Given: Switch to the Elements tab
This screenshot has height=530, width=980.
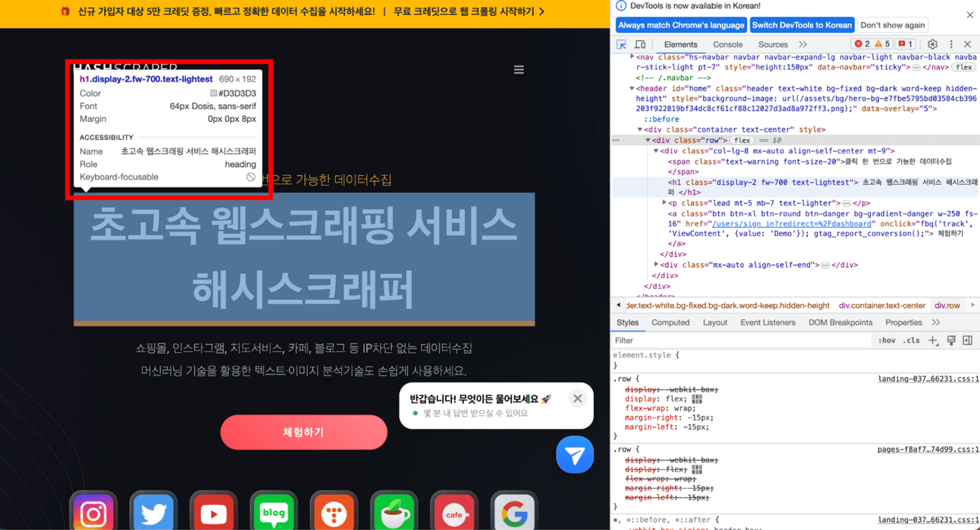Looking at the screenshot, I should (681, 44).
